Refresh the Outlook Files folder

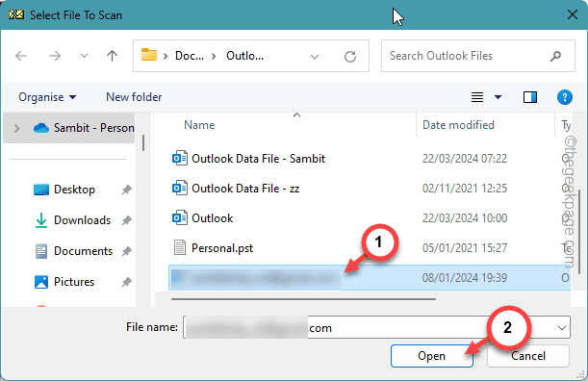[x=350, y=57]
